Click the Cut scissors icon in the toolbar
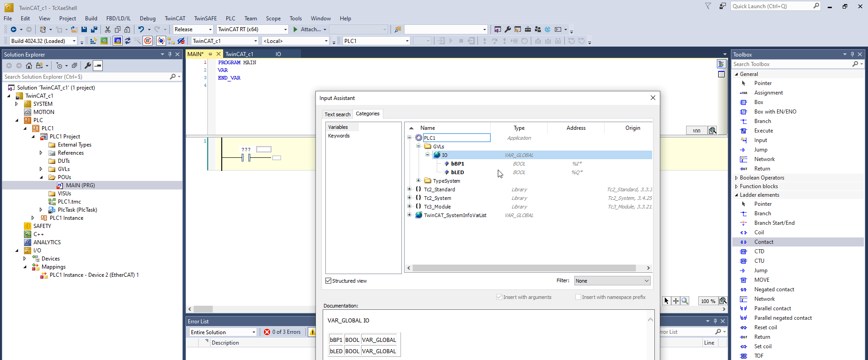This screenshot has width=868, height=360. [108, 29]
